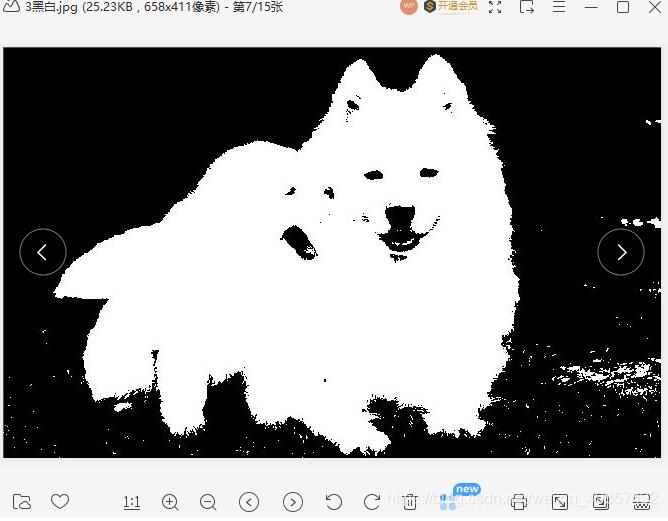Open the hamburger main menu
Screen dimensions: 668x521
[559, 7]
